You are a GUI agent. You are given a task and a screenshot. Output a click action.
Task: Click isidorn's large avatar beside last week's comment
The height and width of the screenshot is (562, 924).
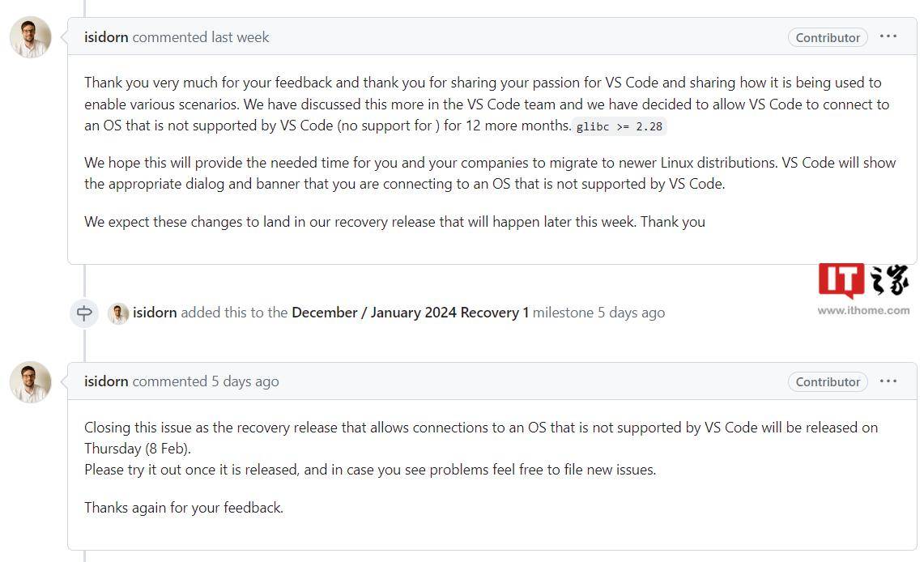coord(31,37)
